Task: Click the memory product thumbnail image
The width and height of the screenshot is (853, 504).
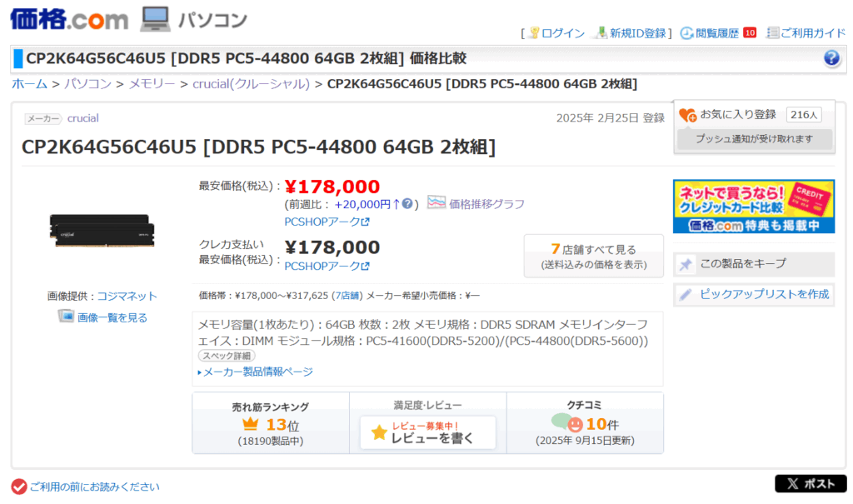Action: point(102,230)
